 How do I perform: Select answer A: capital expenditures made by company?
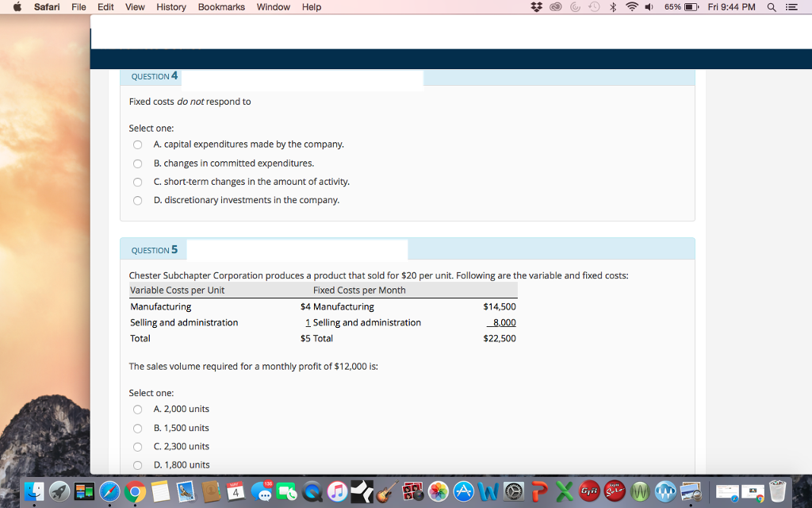(x=136, y=144)
